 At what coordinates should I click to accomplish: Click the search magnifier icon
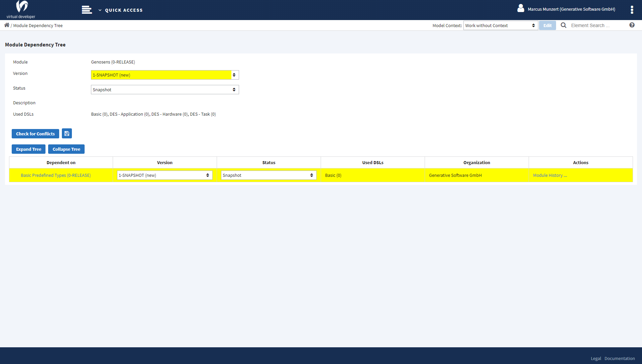563,25
